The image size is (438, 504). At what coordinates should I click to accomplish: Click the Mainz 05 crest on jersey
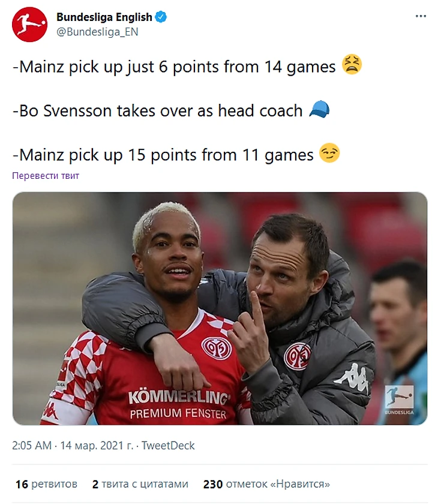coord(217,349)
